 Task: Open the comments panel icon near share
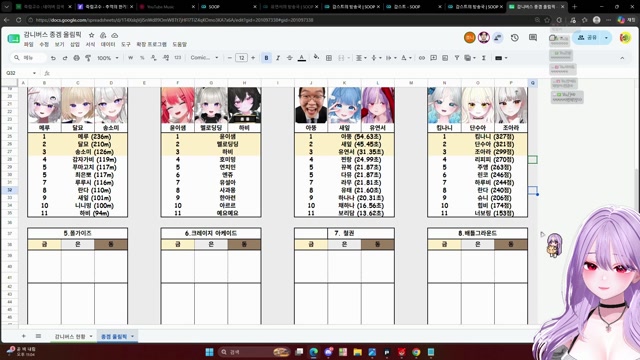[x=533, y=38]
